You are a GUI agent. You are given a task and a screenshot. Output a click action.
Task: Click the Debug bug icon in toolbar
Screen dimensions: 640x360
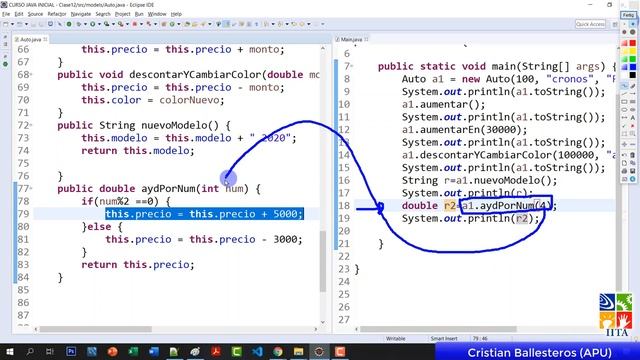click(x=79, y=24)
